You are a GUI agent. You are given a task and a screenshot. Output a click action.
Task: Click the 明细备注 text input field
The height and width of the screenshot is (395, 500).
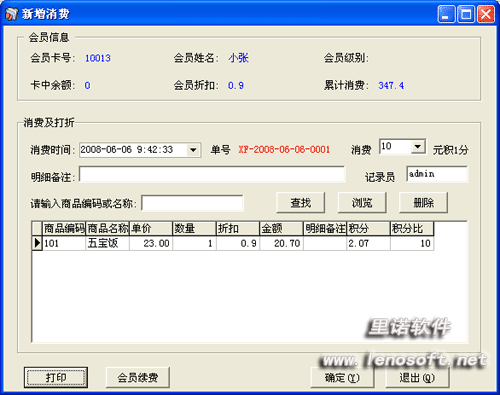[212, 174]
